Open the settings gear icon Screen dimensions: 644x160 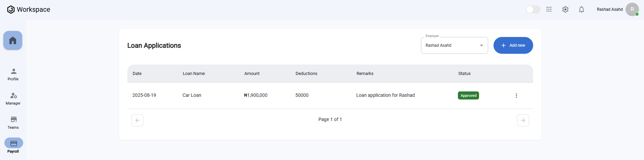[565, 9]
